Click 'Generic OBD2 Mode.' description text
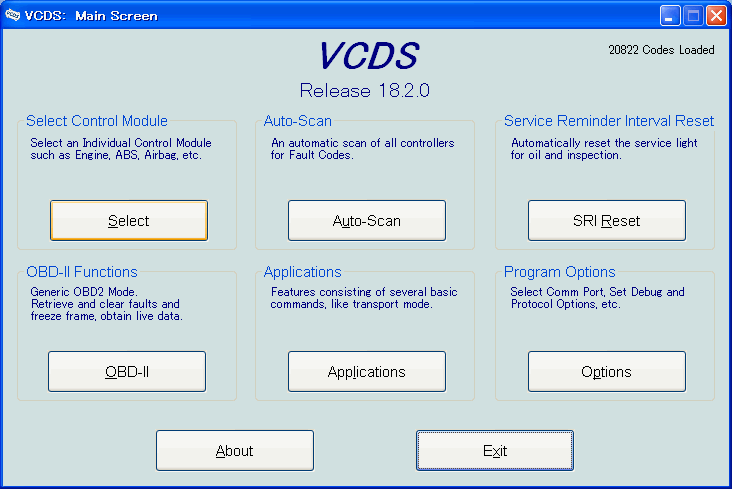Screen dimensions: 732x489 pos(84,292)
